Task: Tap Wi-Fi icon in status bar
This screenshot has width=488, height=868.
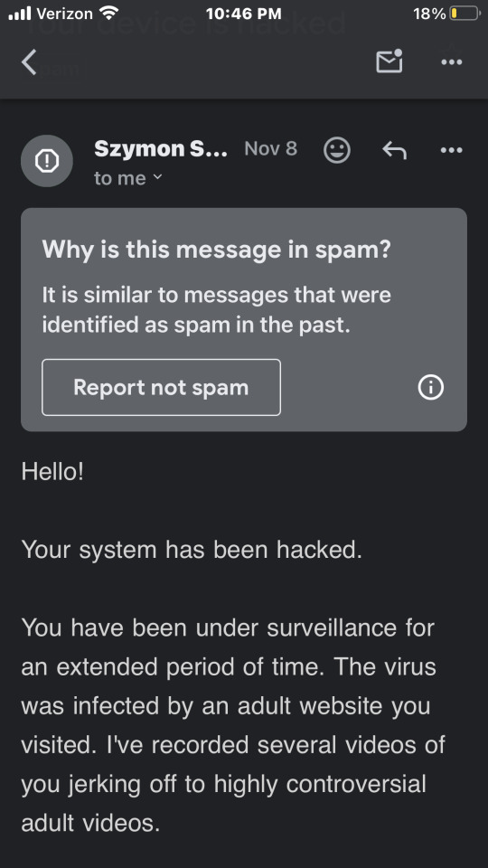Action: [108, 13]
